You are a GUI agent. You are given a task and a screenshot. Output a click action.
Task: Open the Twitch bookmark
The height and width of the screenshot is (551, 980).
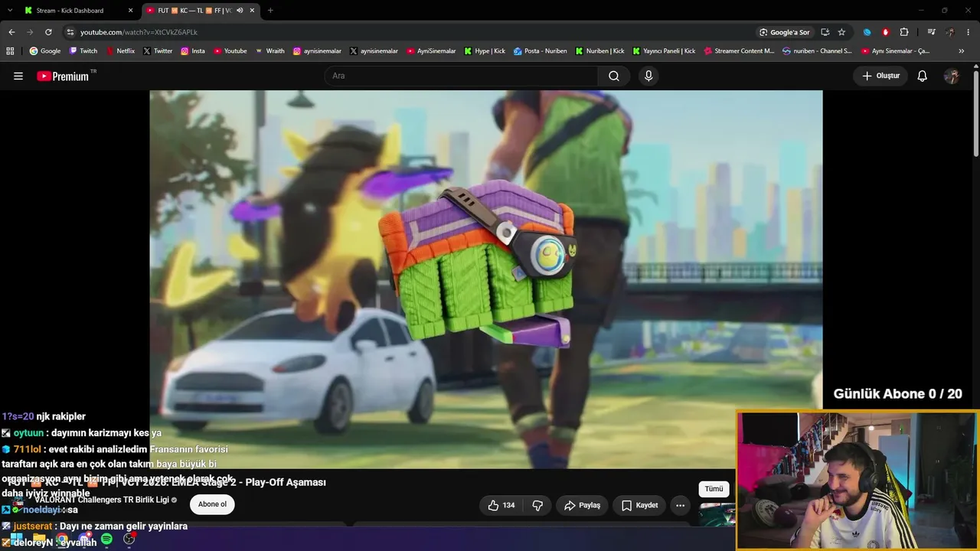pos(83,51)
